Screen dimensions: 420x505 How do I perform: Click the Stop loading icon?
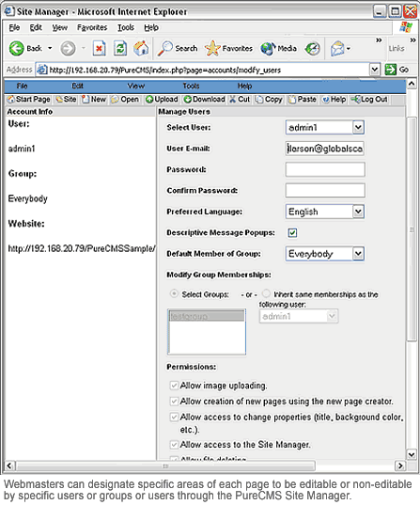99,49
